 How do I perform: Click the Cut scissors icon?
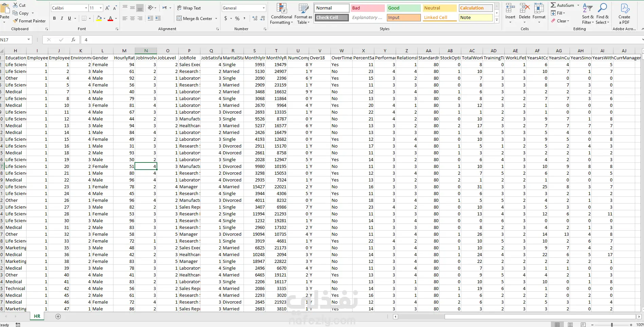point(15,5)
